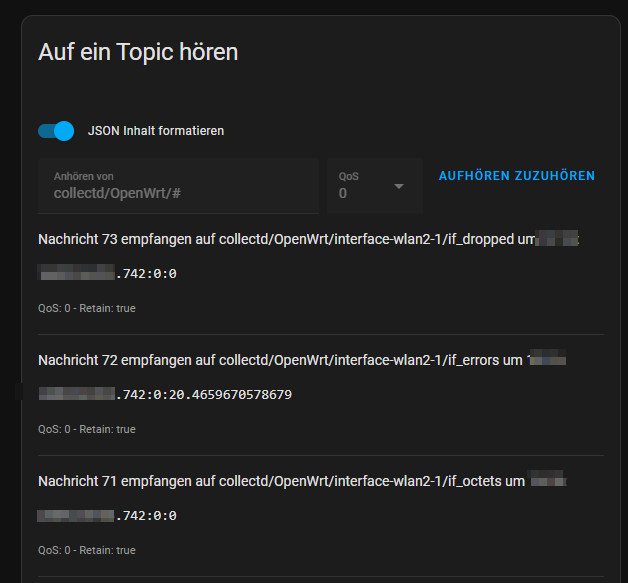This screenshot has height=583, width=628.
Task: Click QoS/Retain info under Nachricht 73
Action: coord(87,308)
